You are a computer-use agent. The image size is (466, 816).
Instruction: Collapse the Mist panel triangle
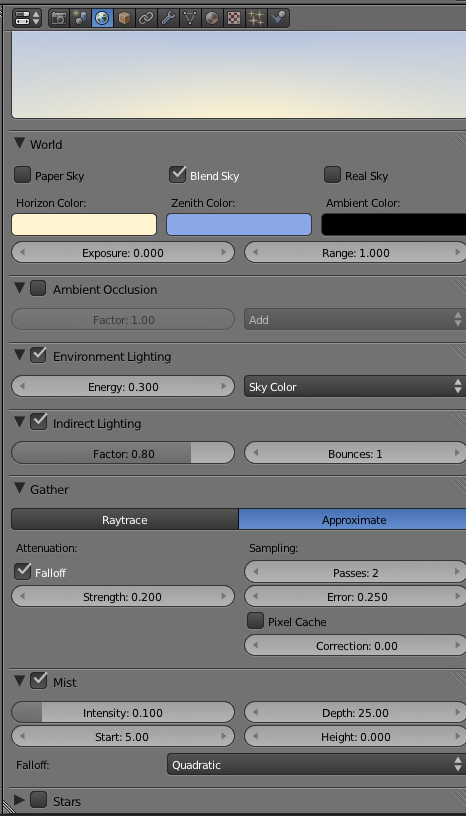[20, 681]
